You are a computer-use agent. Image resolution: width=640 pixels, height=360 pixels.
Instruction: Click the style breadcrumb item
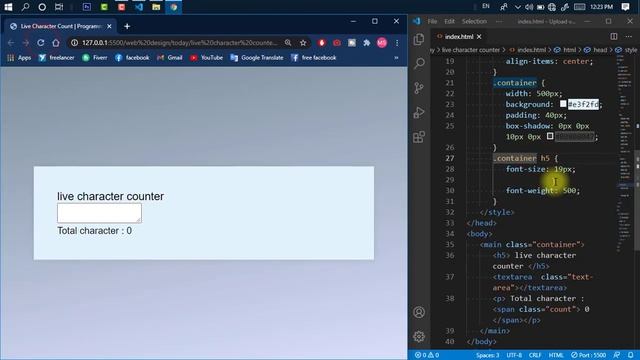(x=627, y=50)
